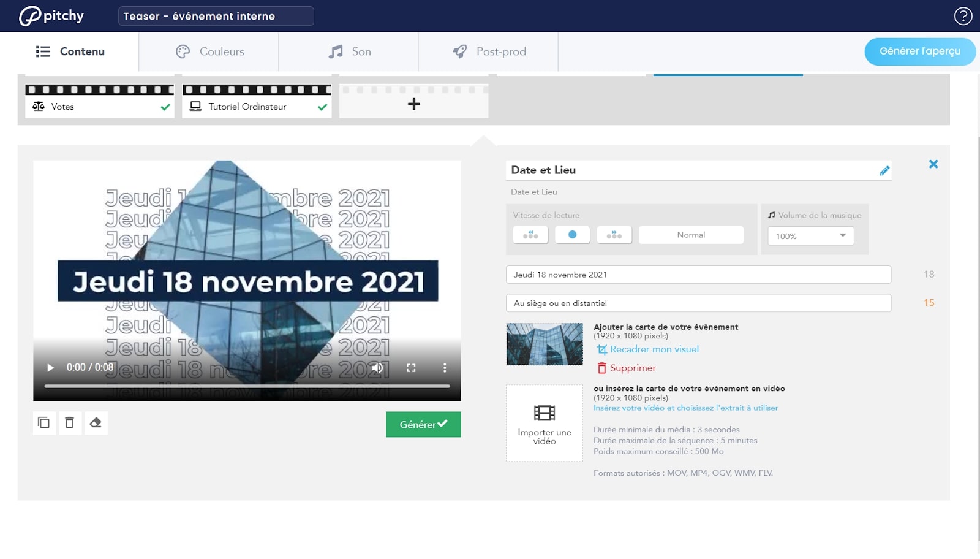Expand the music volume 100% dropdown
The image size is (980, 559).
[810, 236]
